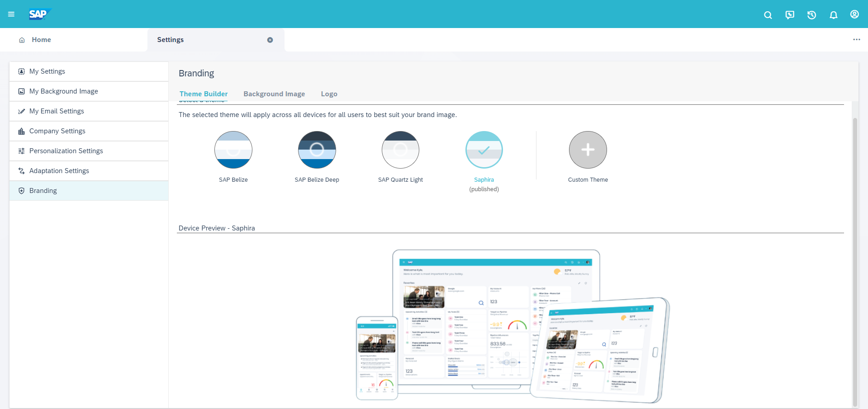Open the tab overflow ellipsis menu

pyautogui.click(x=856, y=40)
